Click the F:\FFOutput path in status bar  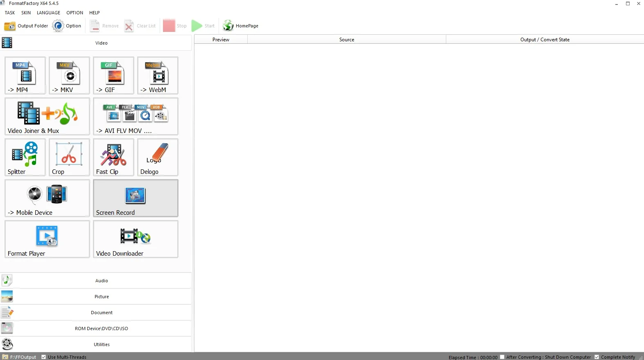click(x=23, y=357)
